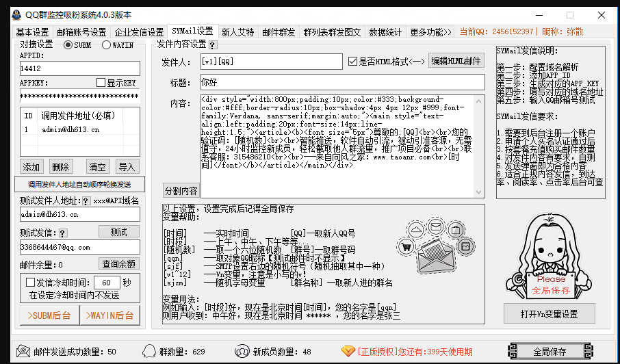Switch to 数据统计 tab
Image resolution: width=620 pixels, height=364 pixels.
click(x=385, y=32)
